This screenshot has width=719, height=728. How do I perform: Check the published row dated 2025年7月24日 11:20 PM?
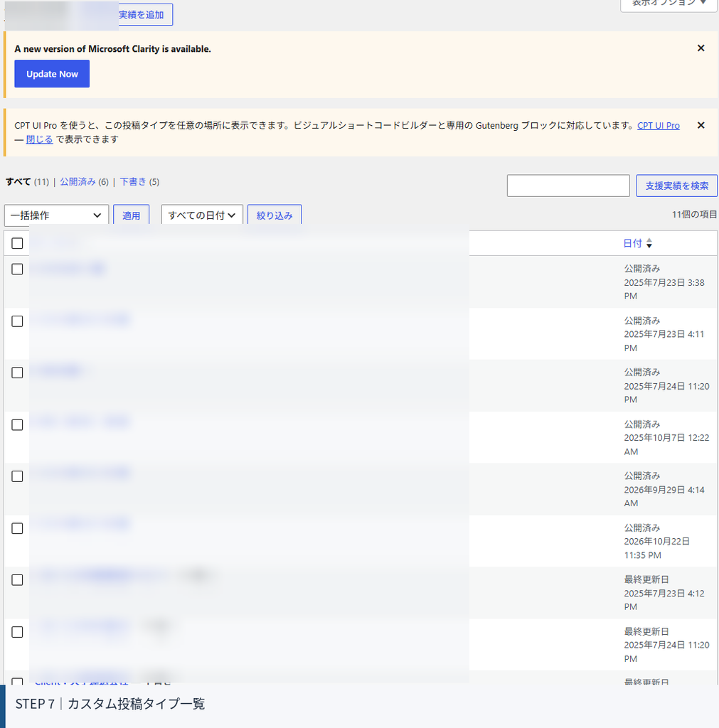[x=17, y=373]
